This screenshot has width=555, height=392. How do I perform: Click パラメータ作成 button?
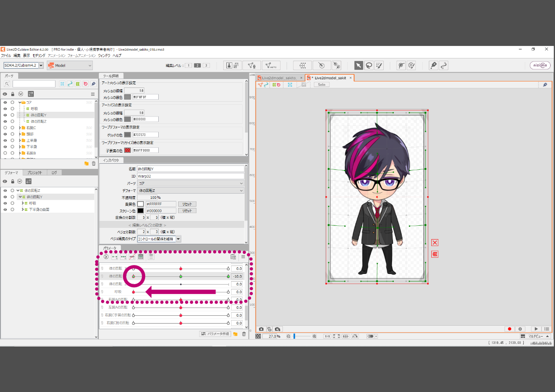[x=215, y=334]
